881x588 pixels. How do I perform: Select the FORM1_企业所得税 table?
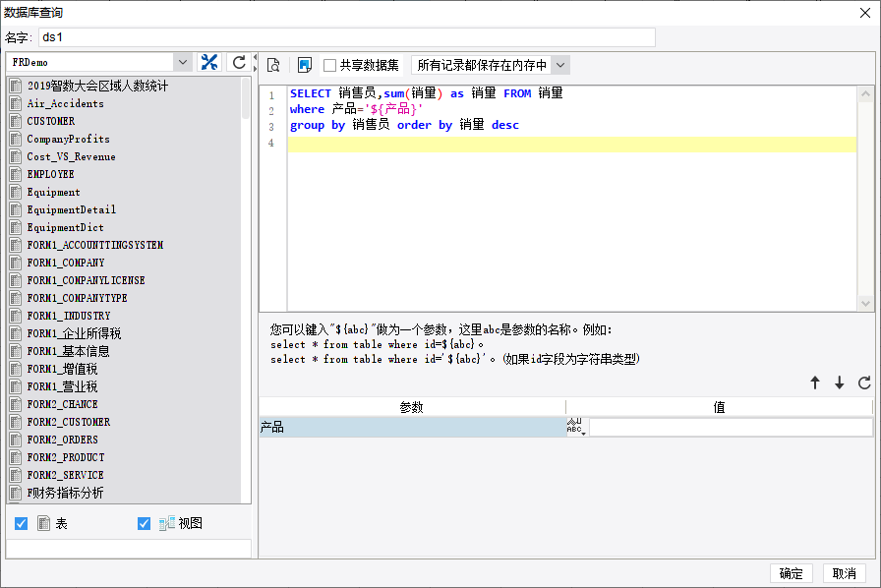click(74, 333)
